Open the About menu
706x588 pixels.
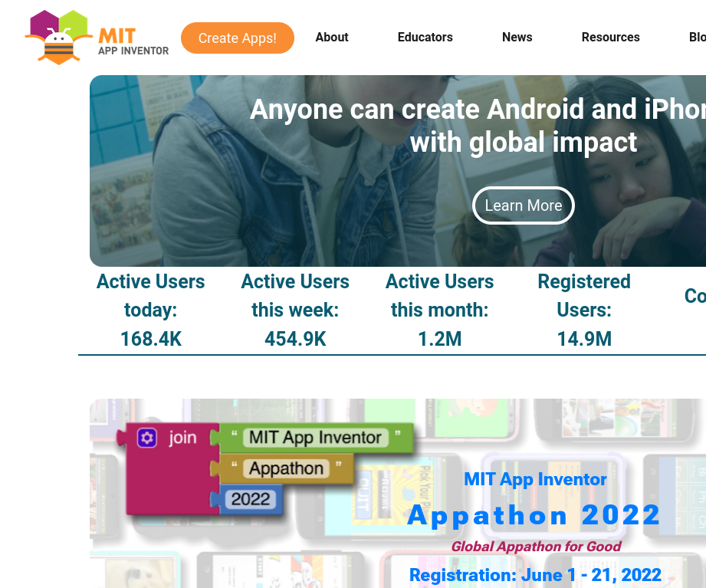pos(332,37)
